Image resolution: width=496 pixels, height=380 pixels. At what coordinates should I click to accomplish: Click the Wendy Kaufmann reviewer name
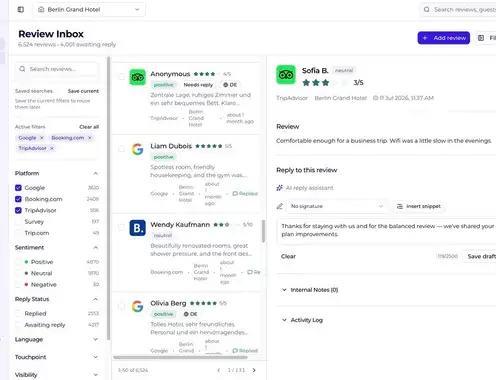coord(180,225)
